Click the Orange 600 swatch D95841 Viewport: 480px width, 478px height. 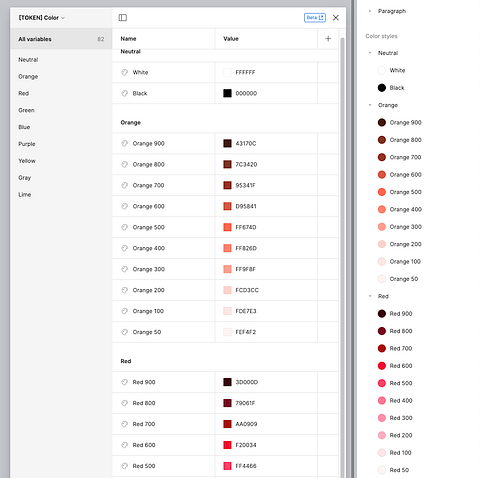pos(227,206)
